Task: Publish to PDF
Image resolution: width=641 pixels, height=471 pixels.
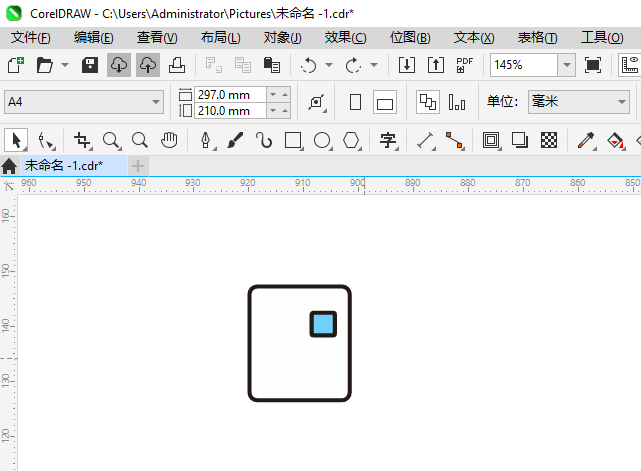Action: (x=465, y=65)
